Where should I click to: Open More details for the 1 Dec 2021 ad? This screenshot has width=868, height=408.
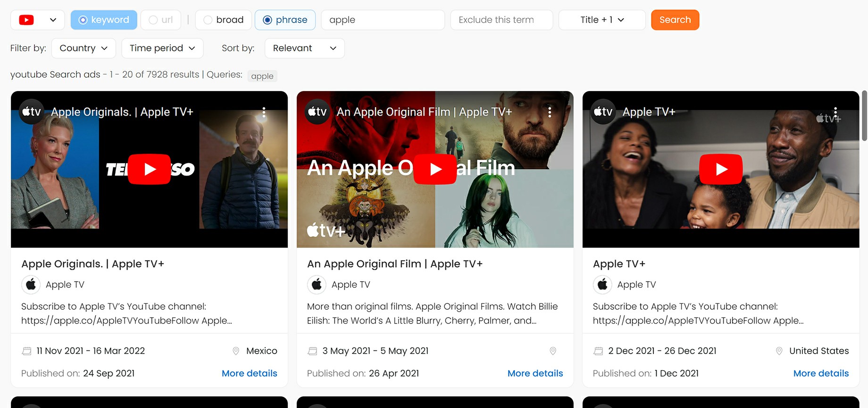pos(821,373)
